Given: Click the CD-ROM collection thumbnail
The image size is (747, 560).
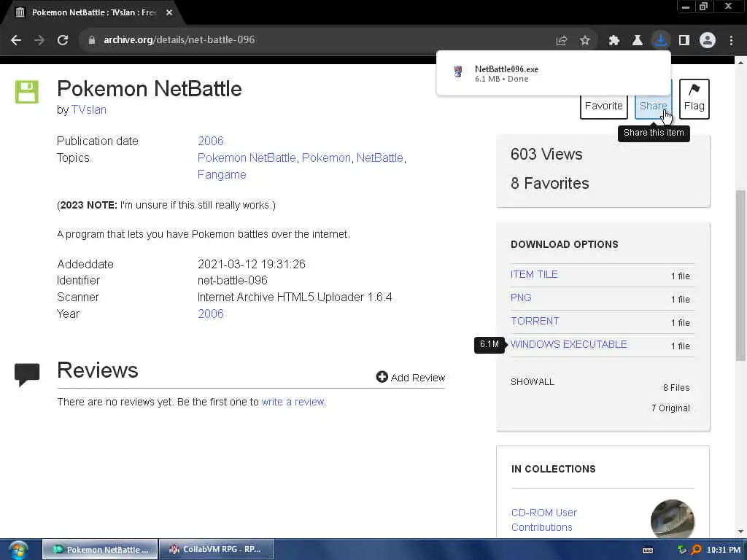Looking at the screenshot, I should click(x=672, y=519).
